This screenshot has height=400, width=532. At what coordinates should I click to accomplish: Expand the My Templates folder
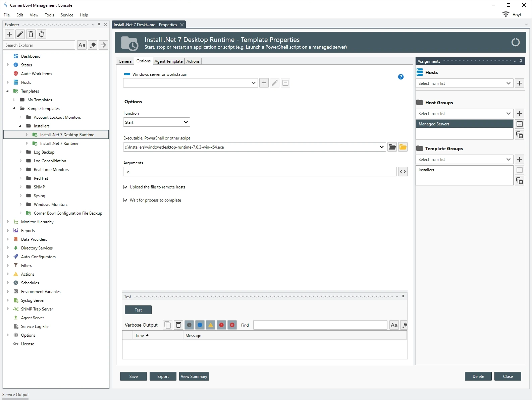coord(14,100)
